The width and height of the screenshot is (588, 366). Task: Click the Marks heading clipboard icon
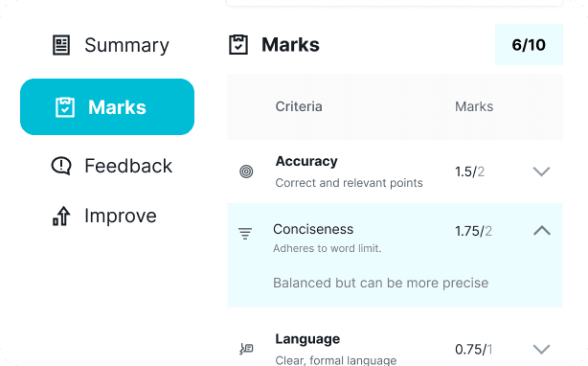coord(238,45)
